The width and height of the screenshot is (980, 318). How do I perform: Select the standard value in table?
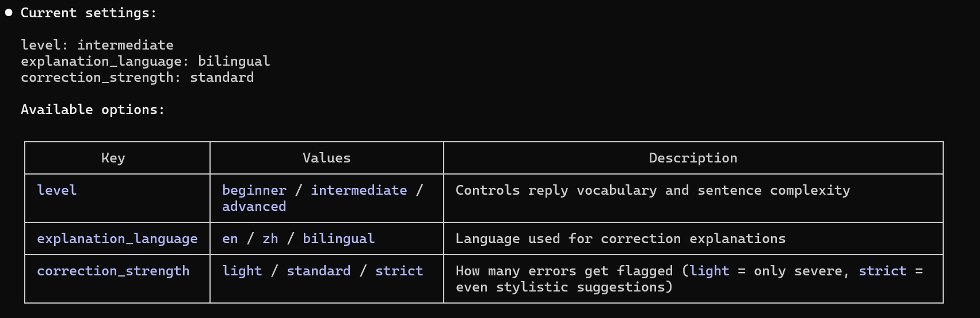[x=318, y=271]
